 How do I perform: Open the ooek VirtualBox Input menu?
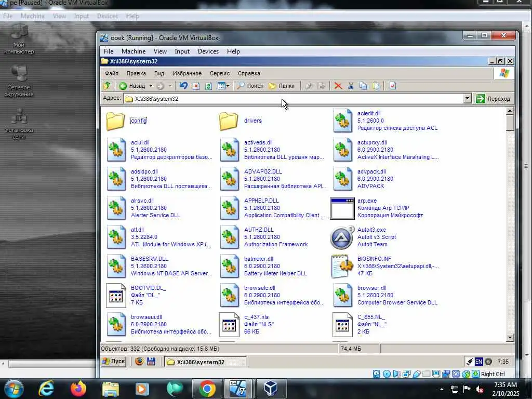[x=182, y=51]
